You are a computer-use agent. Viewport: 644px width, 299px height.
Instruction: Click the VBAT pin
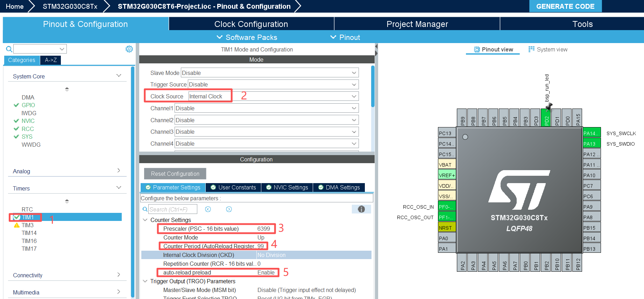(x=447, y=165)
